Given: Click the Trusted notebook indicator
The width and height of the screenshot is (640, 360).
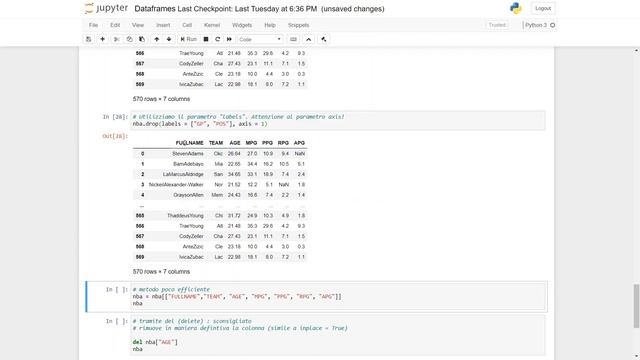Looking at the screenshot, I should [497, 25].
